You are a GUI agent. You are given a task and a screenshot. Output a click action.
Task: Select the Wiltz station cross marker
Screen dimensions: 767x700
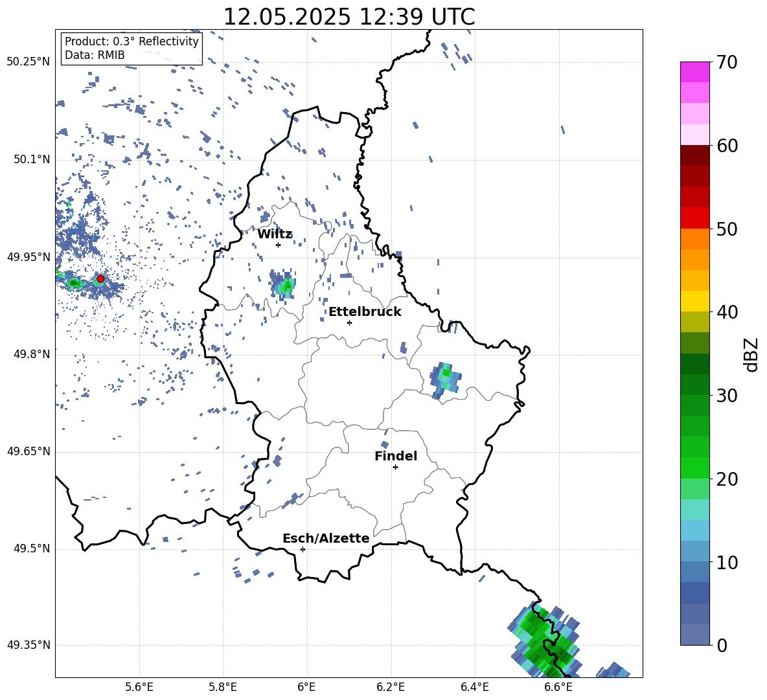pyautogui.click(x=279, y=245)
